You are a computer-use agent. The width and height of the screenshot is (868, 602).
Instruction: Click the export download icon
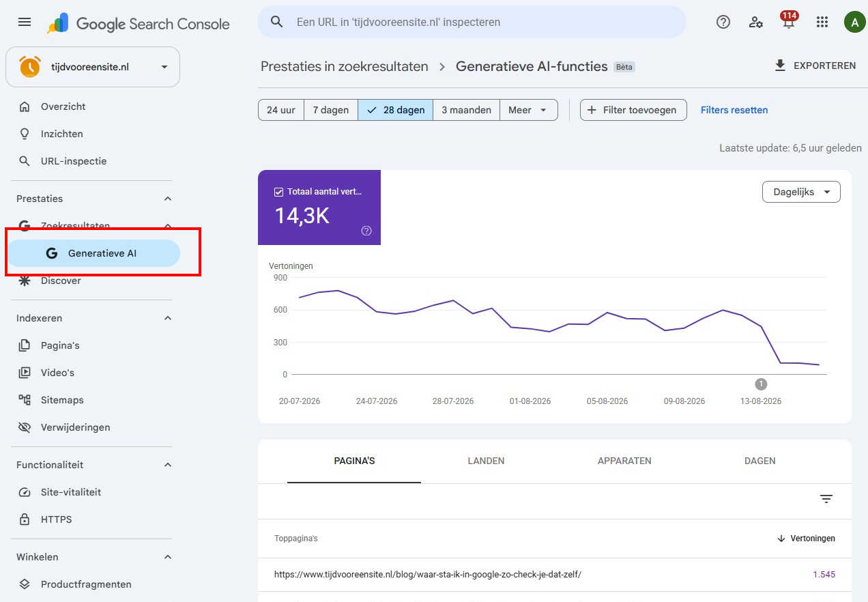click(780, 66)
